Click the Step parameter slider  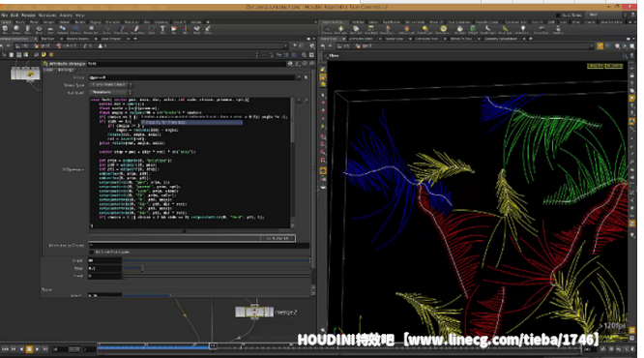(217, 268)
